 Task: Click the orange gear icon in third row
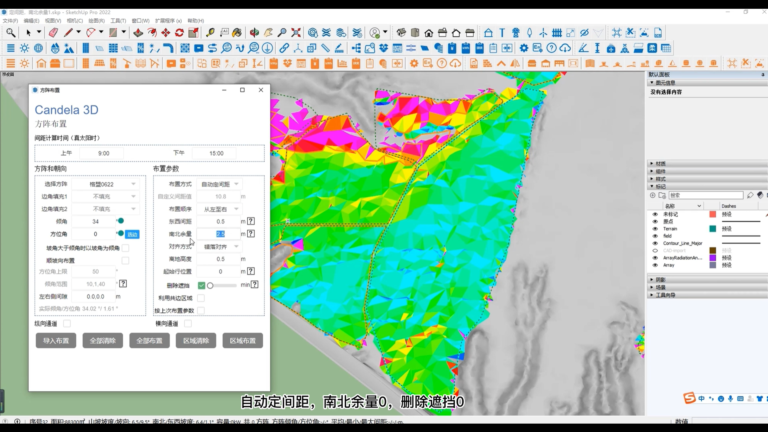(414, 63)
